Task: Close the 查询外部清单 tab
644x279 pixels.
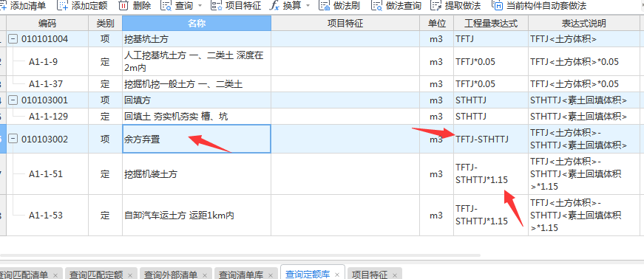Action: [205, 275]
